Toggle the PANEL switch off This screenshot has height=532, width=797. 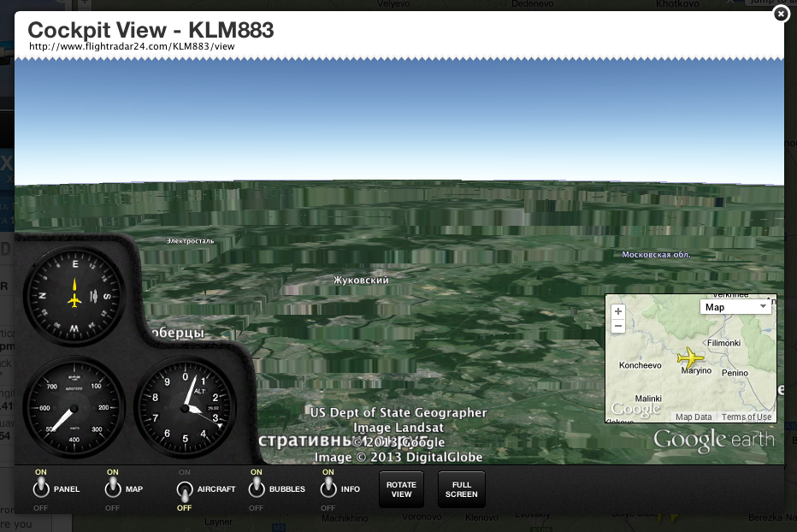click(x=41, y=489)
